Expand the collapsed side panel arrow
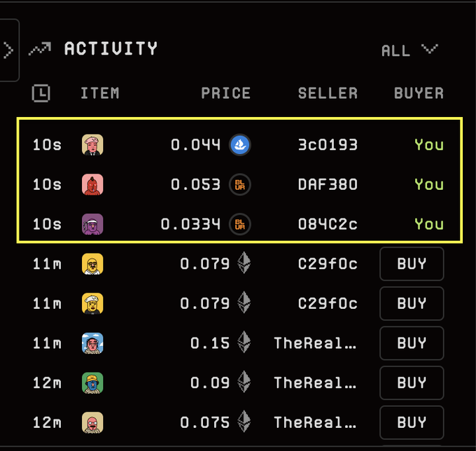This screenshot has width=476, height=451. 8,50
